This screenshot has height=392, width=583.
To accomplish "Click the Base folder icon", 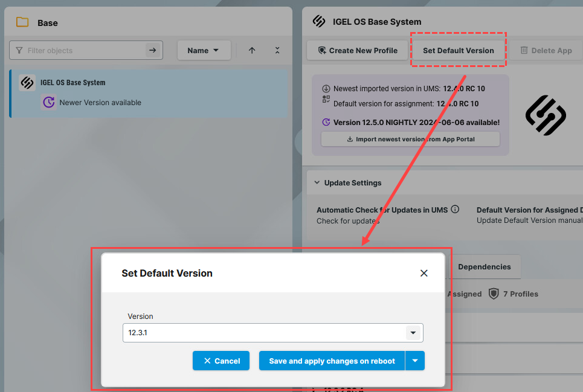I will [22, 23].
